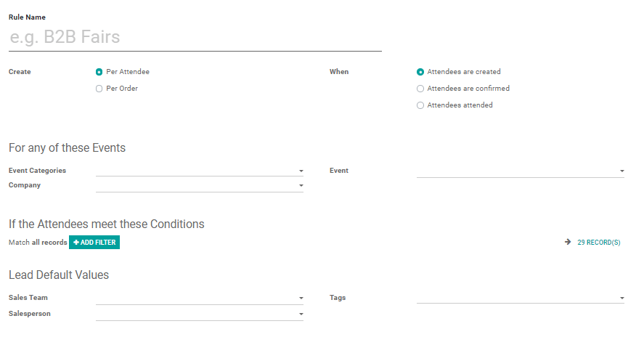The height and width of the screenshot is (345, 644).
Task: Click into the Company field
Action: click(196, 185)
